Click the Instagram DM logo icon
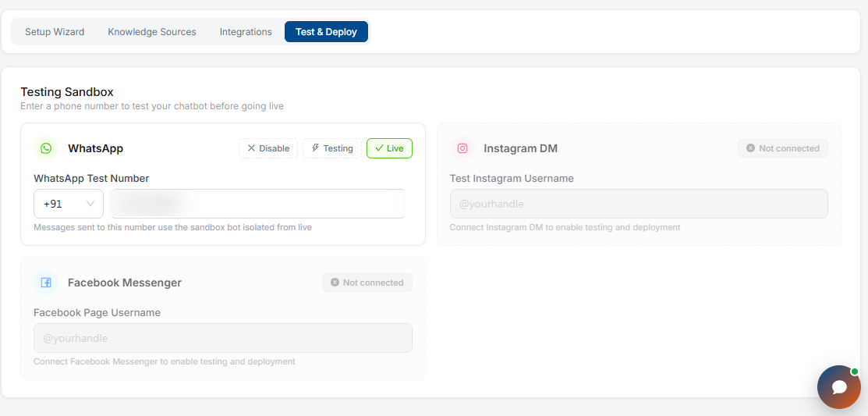 tap(462, 148)
